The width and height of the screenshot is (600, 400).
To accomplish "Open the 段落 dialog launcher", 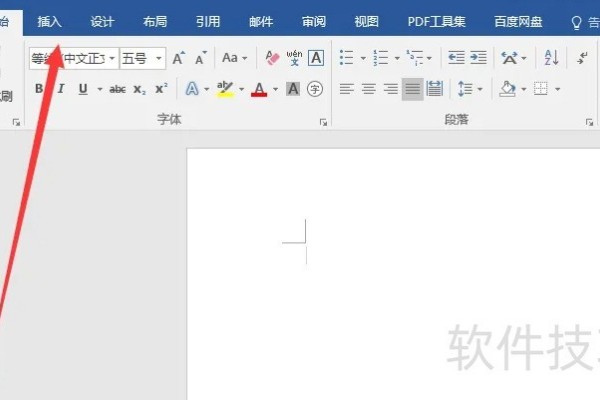I will 589,122.
